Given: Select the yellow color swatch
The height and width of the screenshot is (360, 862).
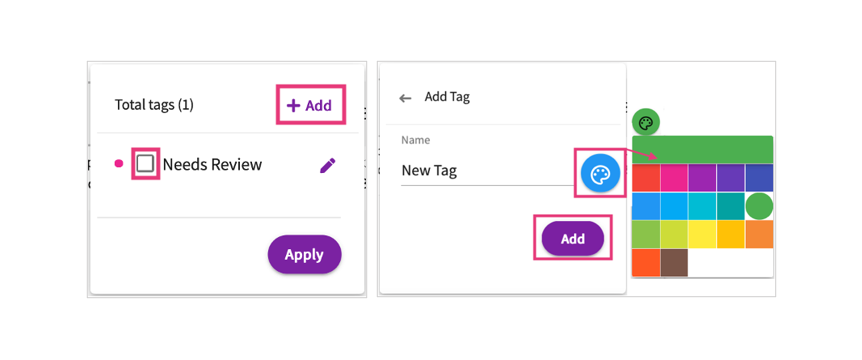Looking at the screenshot, I should (x=703, y=234).
